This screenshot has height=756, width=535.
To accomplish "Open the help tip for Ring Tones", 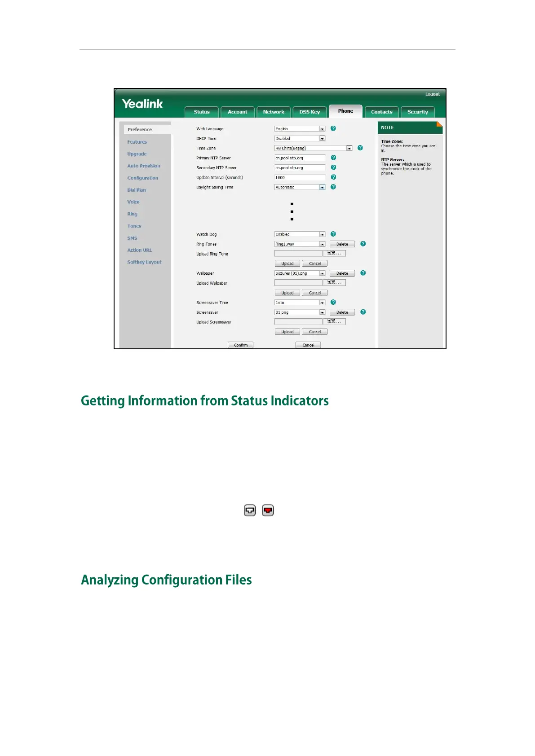I will (x=363, y=244).
